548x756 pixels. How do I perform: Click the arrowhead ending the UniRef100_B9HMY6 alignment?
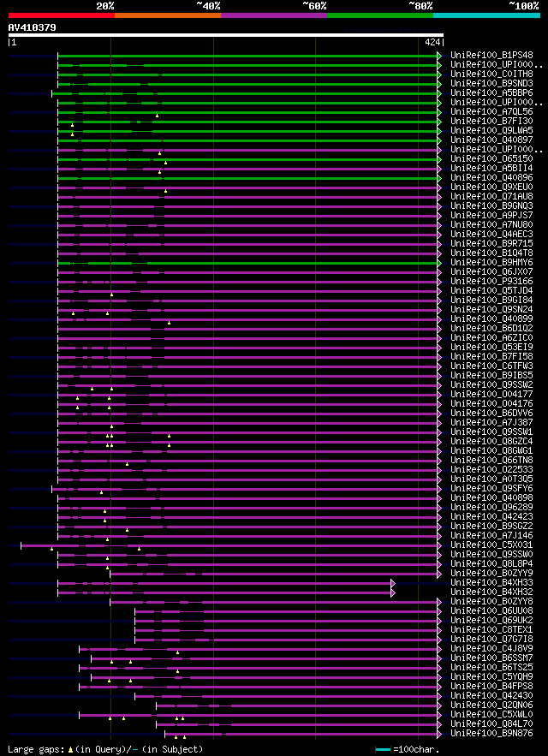click(x=439, y=263)
